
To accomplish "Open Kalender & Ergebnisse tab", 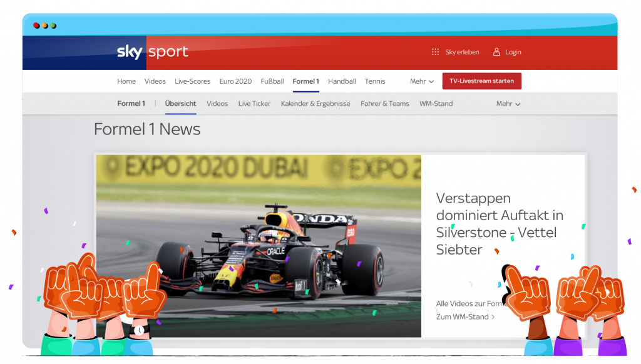I will coord(315,104).
